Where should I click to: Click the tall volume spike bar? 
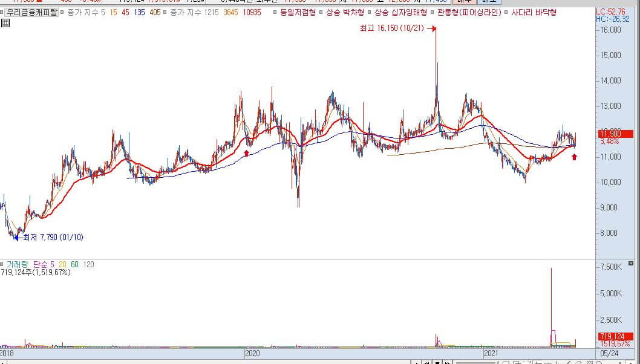551,307
